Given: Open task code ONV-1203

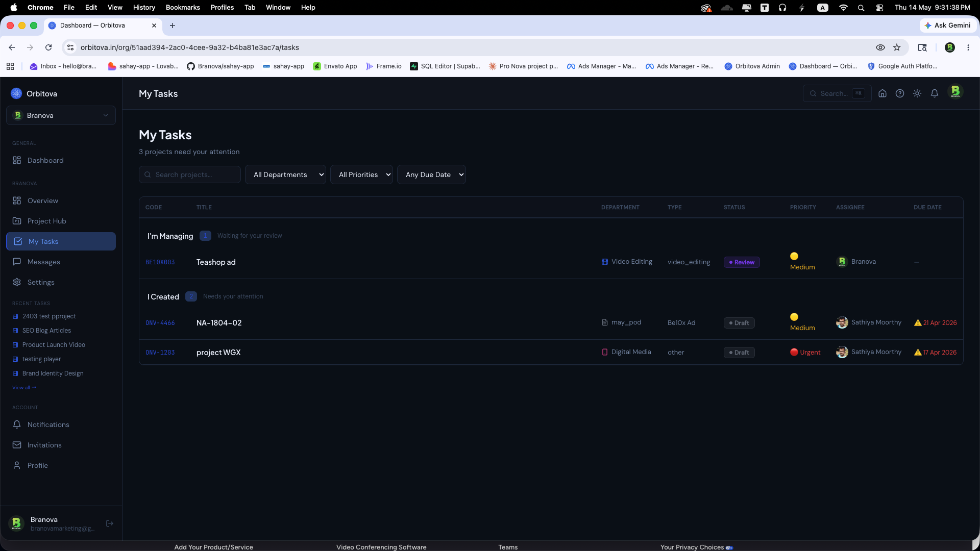Looking at the screenshot, I should tap(160, 353).
